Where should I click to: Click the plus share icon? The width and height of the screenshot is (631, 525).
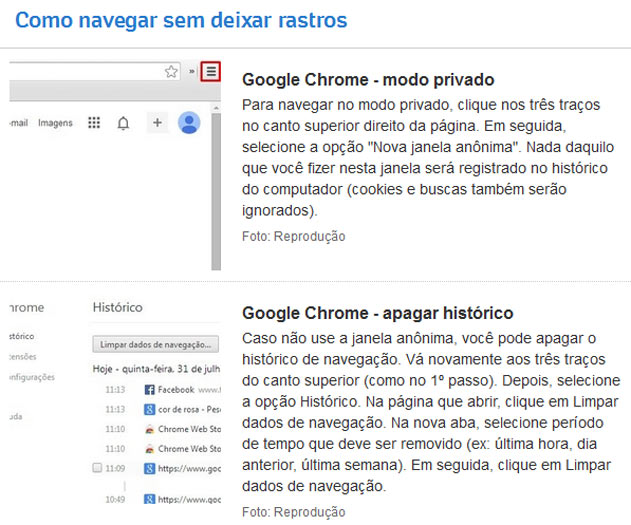157,123
